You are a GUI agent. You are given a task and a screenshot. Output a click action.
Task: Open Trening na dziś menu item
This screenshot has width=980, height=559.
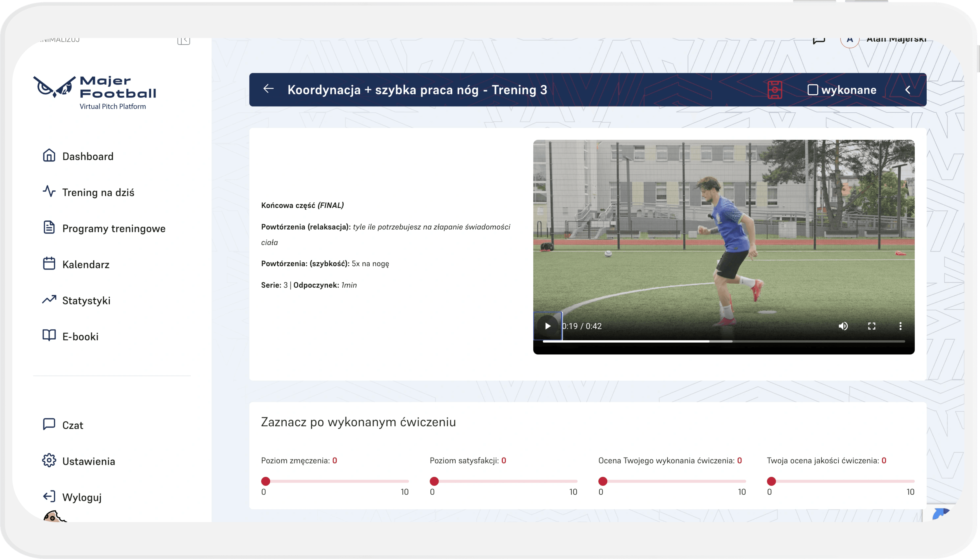pos(98,192)
